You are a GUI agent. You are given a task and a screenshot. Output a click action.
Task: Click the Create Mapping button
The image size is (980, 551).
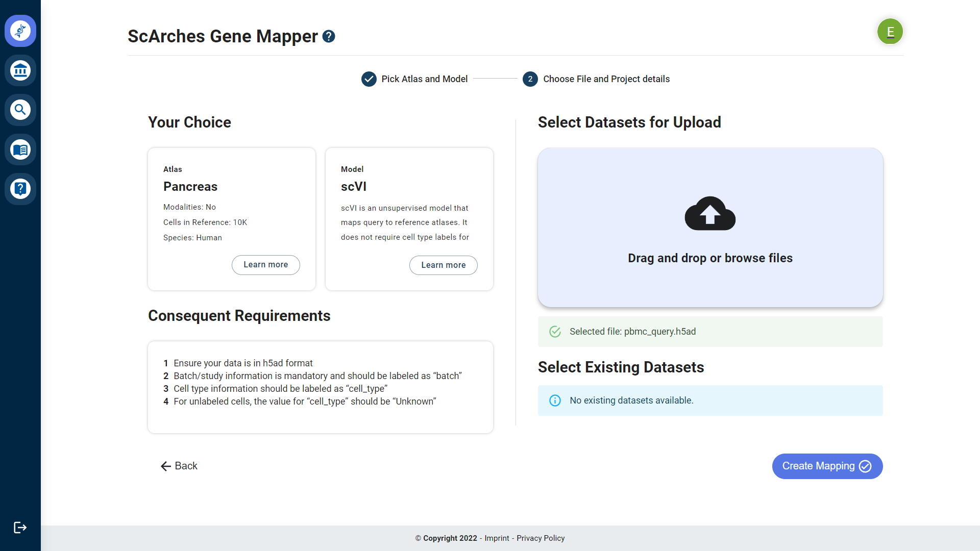click(827, 466)
